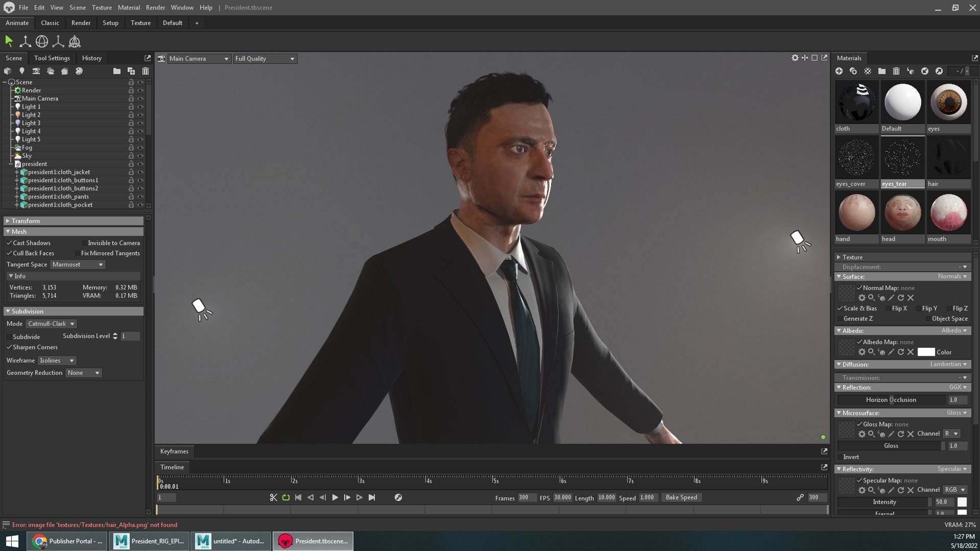Screen dimensions: 980x551
Task: Toggle Scale & Bias checkbox
Action: tap(840, 308)
